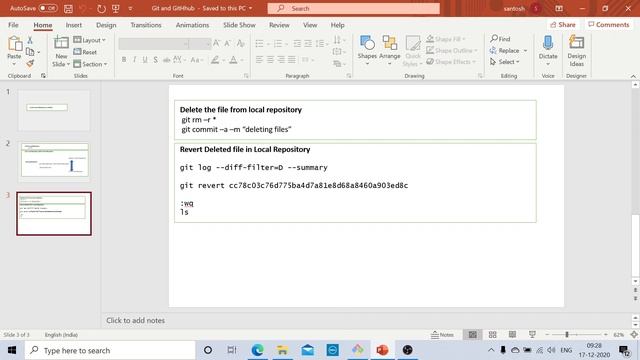Toggle Ribbon Display Options button
Viewport: 640px width, 360px height.
coord(559,8)
